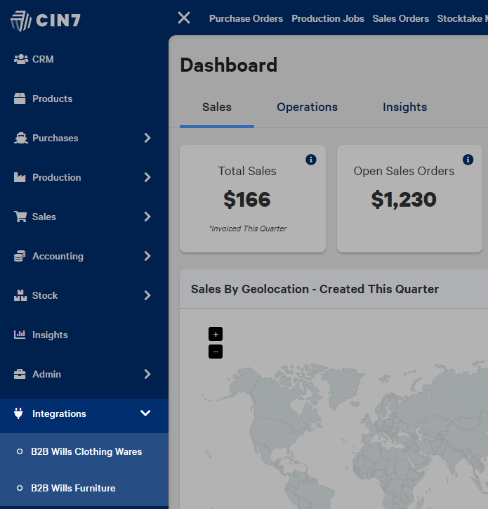
Task: Close the sidebar with the X icon
Action: (x=184, y=18)
